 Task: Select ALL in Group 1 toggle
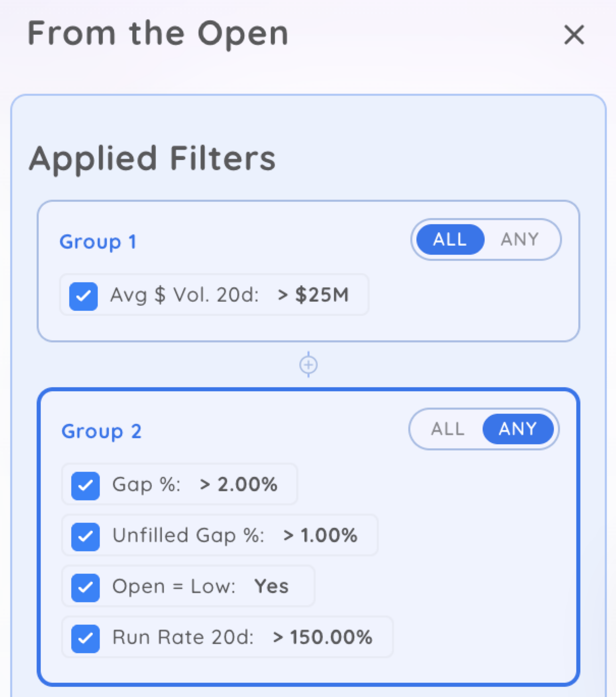click(x=450, y=239)
